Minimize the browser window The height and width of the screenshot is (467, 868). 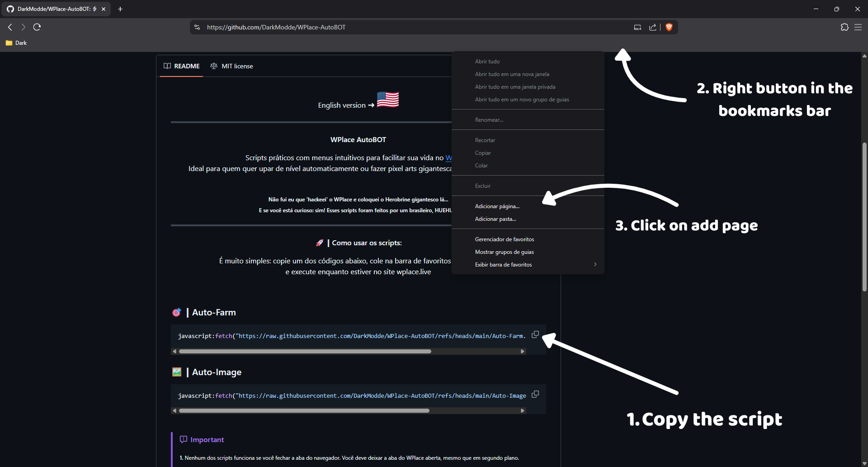(816, 9)
